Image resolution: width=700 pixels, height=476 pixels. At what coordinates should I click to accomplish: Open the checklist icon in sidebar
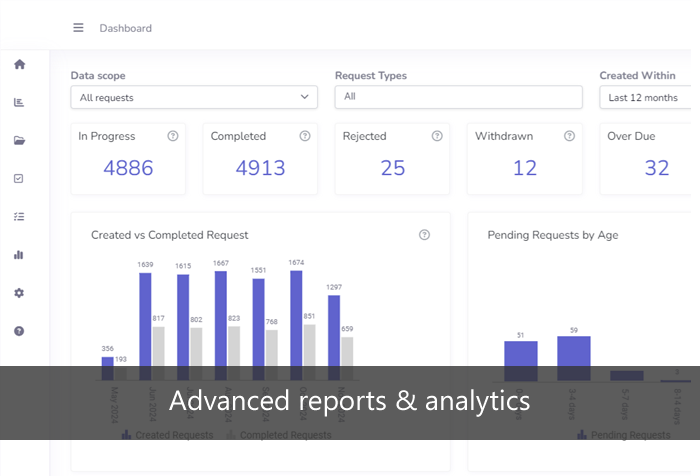[19, 217]
